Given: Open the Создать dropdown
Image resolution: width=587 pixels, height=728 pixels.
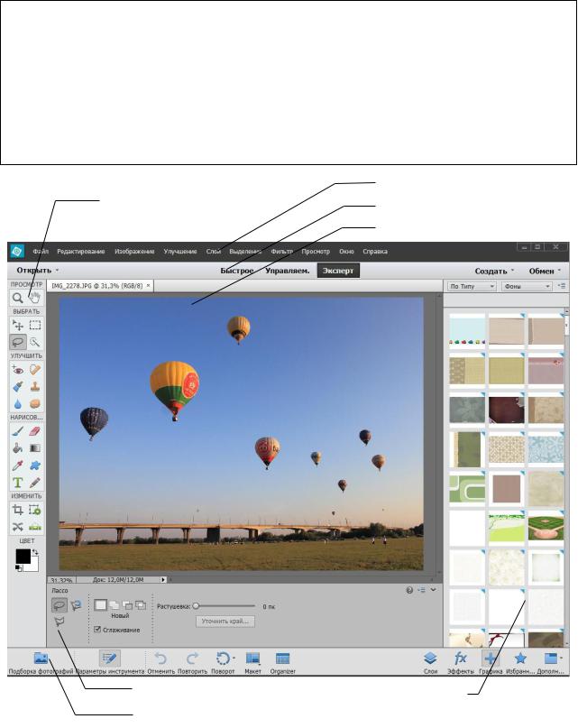Looking at the screenshot, I should [x=494, y=271].
